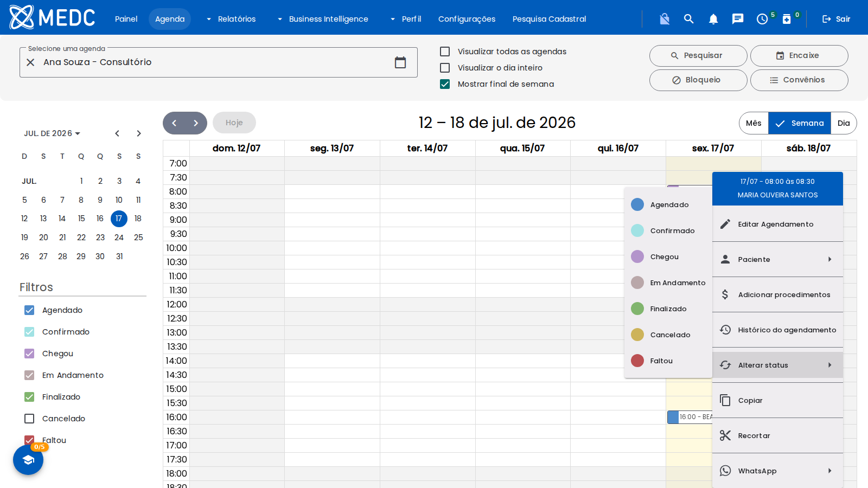Open Pesquisa Cadastral menu item
This screenshot has height=488, width=868.
click(x=550, y=19)
